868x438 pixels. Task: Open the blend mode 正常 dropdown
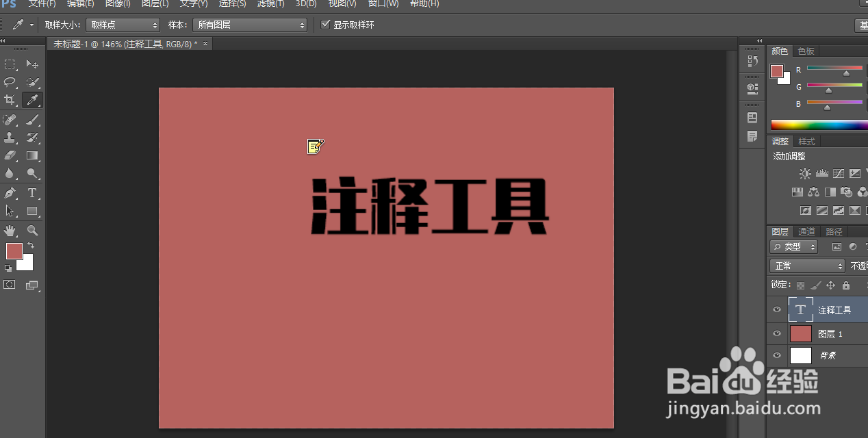coord(808,266)
